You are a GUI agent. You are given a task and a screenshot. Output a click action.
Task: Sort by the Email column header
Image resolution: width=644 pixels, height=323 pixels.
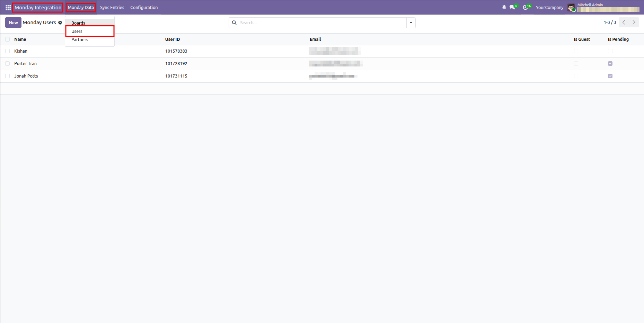[315, 39]
